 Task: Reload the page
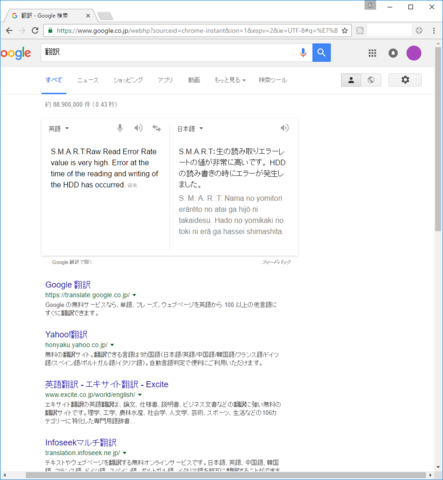[35, 31]
